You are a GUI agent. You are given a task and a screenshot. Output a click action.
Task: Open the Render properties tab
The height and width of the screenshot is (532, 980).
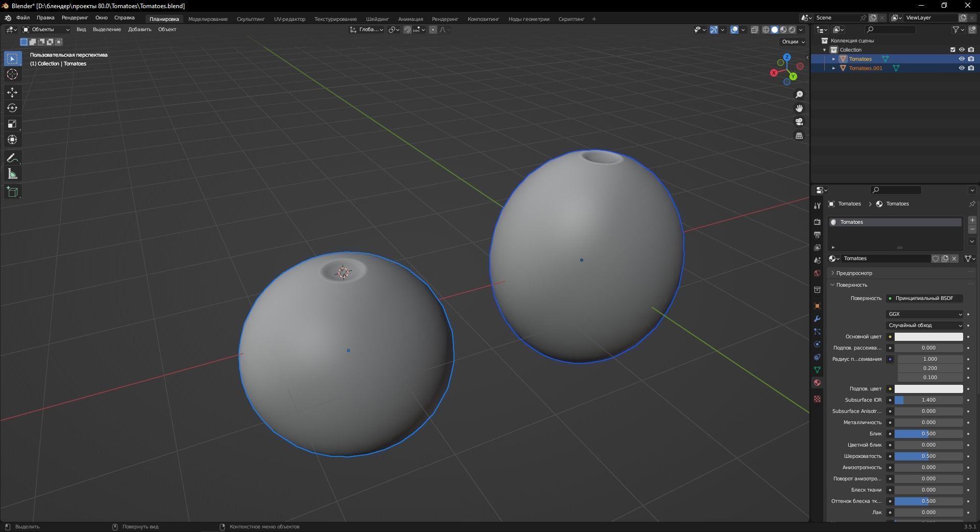click(817, 222)
